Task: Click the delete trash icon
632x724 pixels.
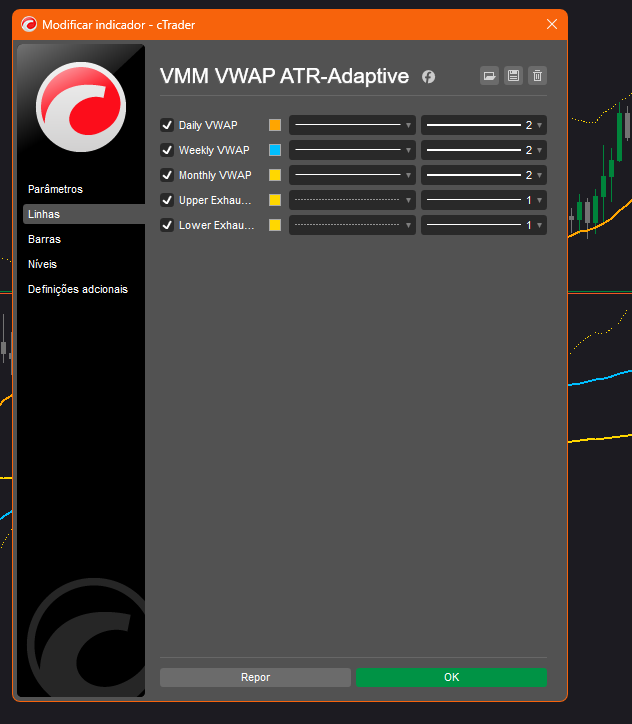Action: (x=537, y=76)
